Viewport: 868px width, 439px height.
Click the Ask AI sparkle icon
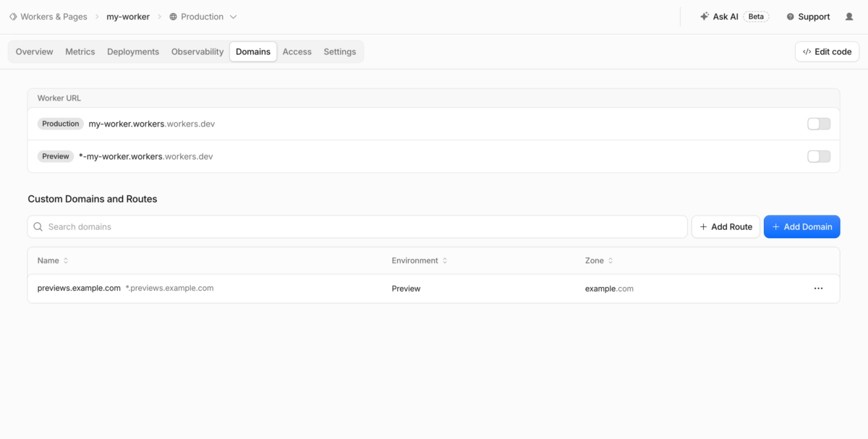pyautogui.click(x=705, y=17)
